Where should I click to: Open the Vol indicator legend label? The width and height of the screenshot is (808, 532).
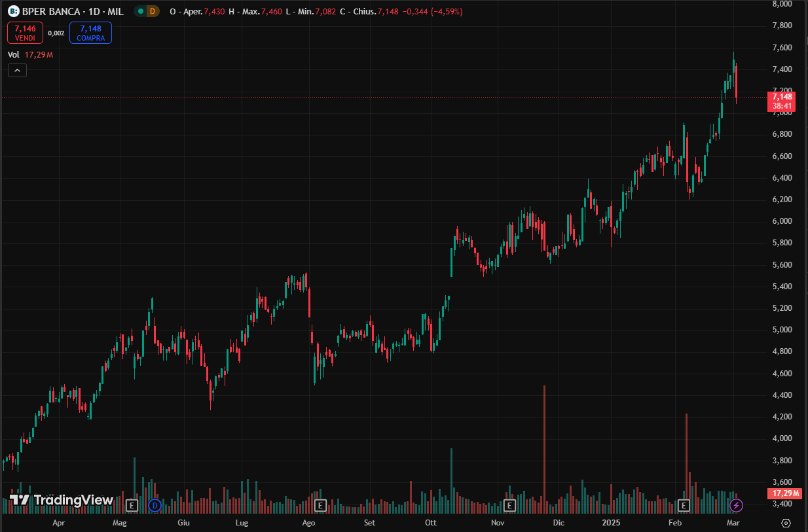click(14, 55)
